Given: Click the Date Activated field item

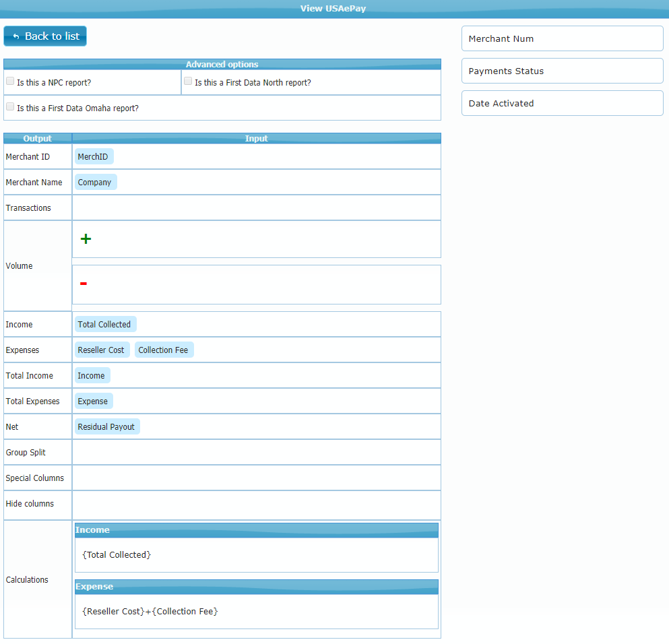Looking at the screenshot, I should (x=562, y=103).
